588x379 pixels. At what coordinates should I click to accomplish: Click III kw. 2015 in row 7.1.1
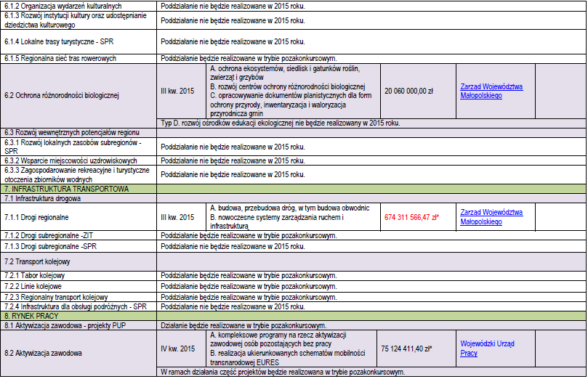point(177,217)
